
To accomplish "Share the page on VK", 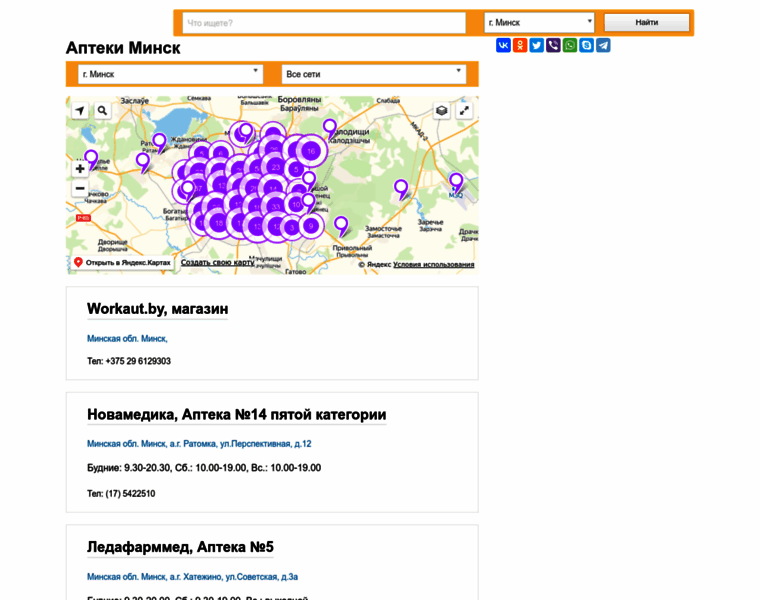I will pos(503,46).
